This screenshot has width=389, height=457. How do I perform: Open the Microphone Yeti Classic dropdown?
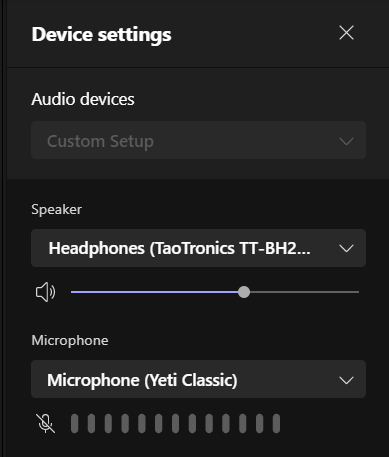198,379
